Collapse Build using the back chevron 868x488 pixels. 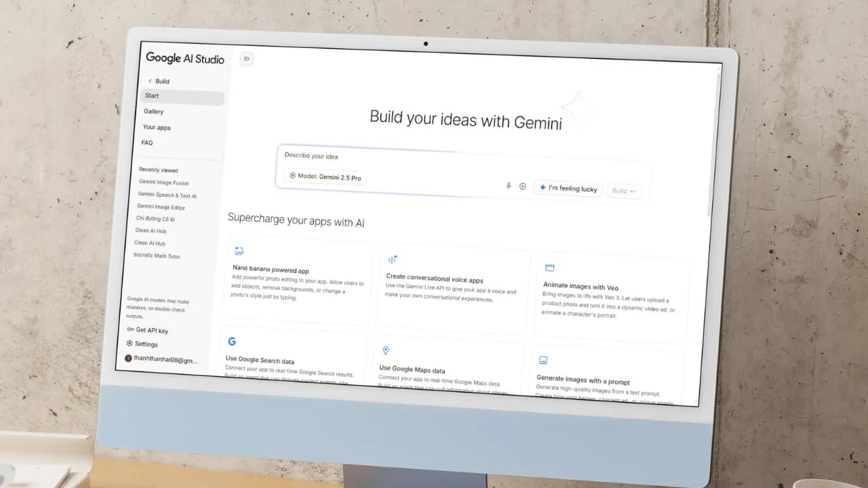coord(149,81)
